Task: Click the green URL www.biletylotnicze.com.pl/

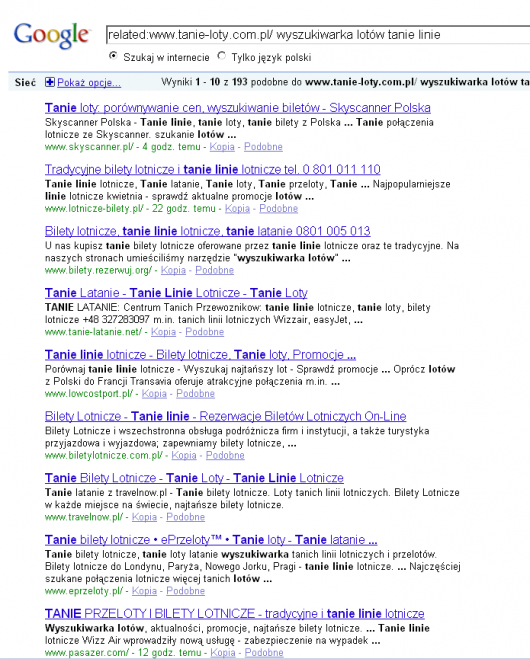Action: (x=104, y=456)
